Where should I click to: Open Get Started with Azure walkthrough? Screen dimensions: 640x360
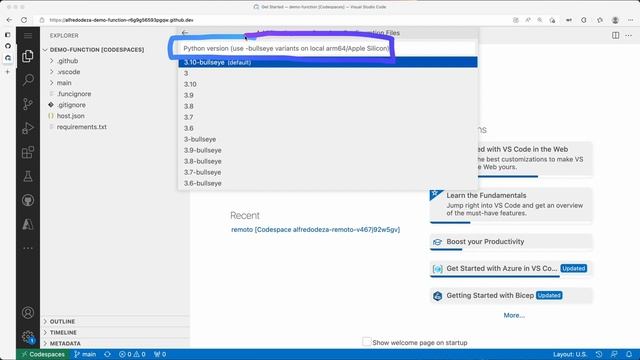click(511, 269)
